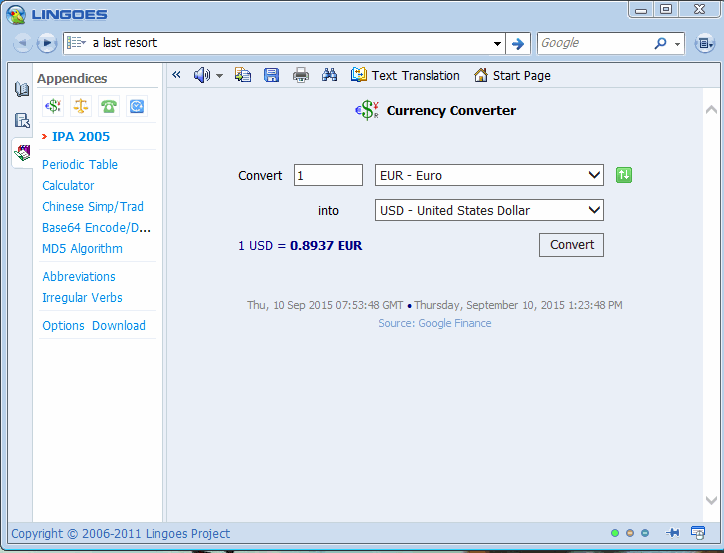This screenshot has height=553, width=724.
Task: Click the mini window mode status icon
Action: click(698, 533)
